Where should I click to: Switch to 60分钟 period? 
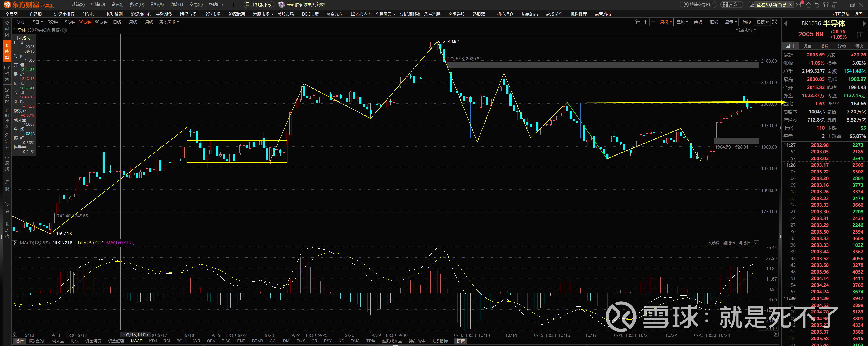(x=101, y=22)
